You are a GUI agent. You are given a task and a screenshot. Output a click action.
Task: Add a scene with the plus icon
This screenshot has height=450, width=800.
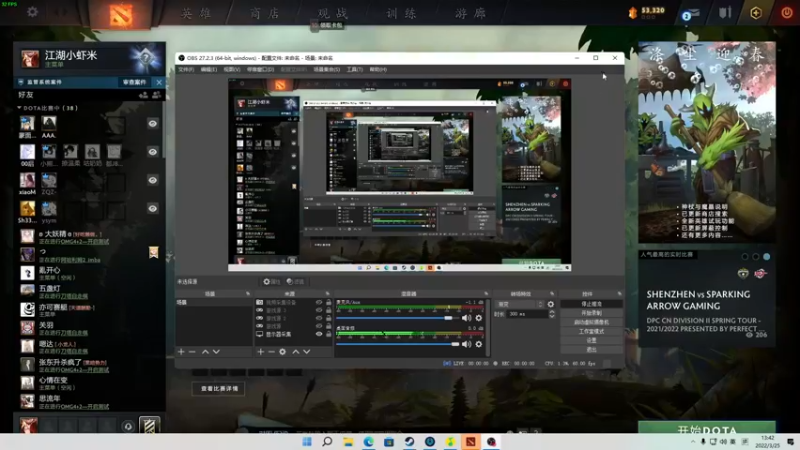(181, 352)
